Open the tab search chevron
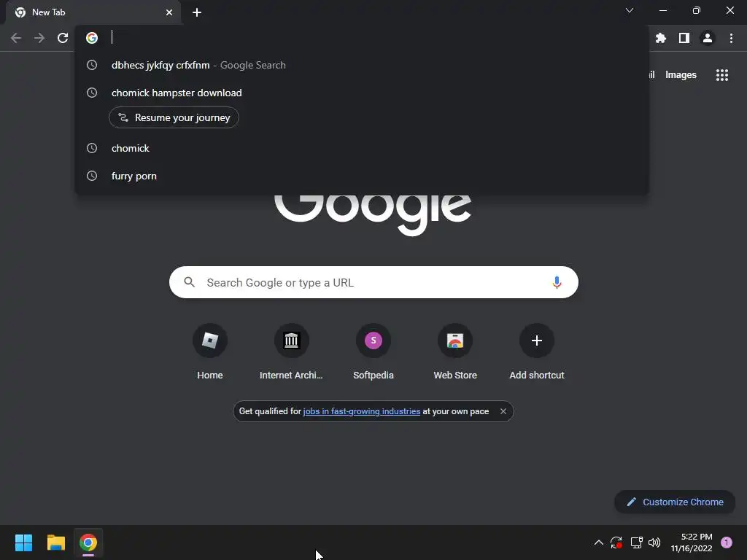The width and height of the screenshot is (747, 560). [x=630, y=10]
